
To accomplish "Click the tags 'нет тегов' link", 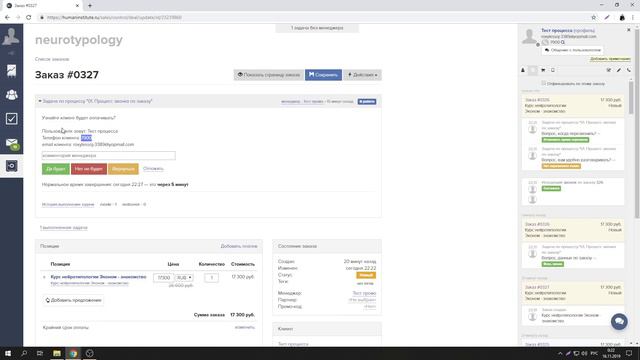I will click(365, 283).
